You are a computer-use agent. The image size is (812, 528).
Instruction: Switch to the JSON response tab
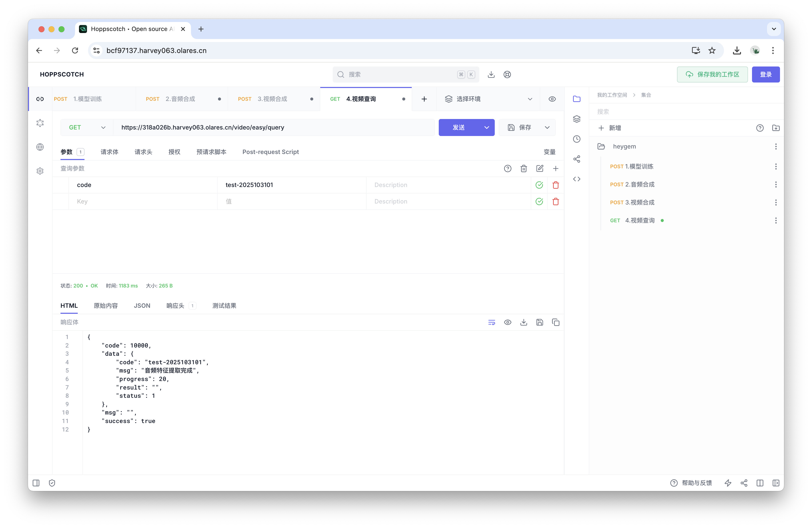click(x=142, y=305)
